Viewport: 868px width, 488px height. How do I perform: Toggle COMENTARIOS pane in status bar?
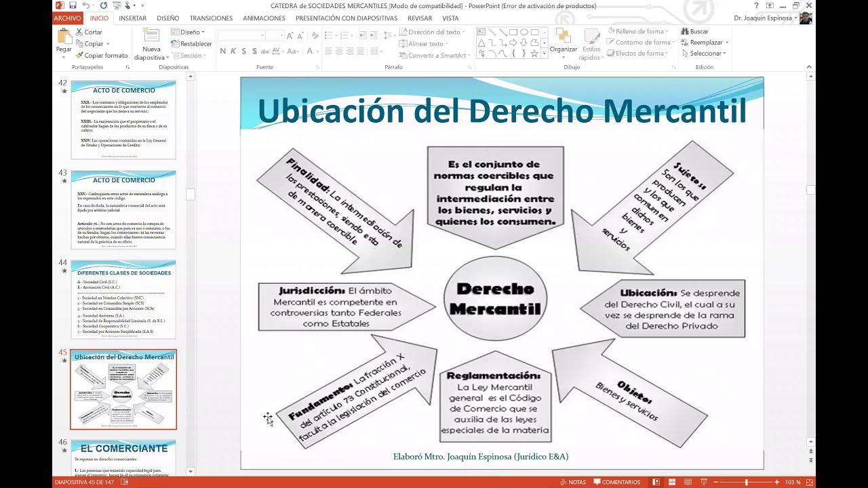click(x=617, y=482)
